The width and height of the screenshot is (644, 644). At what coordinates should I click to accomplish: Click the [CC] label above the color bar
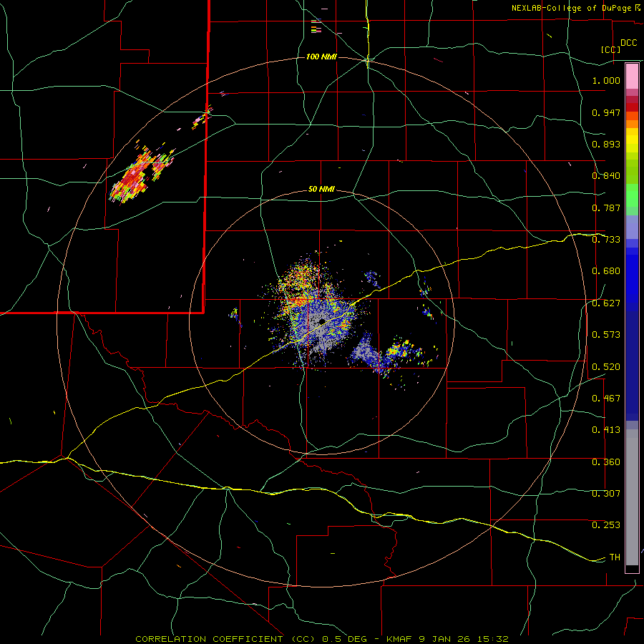[610, 49]
